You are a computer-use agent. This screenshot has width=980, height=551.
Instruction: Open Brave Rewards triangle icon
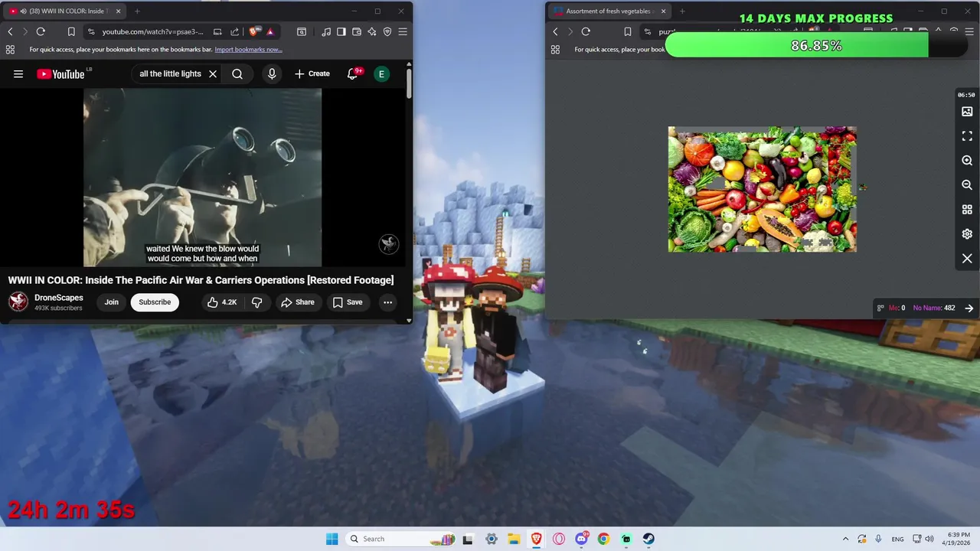pos(270,31)
